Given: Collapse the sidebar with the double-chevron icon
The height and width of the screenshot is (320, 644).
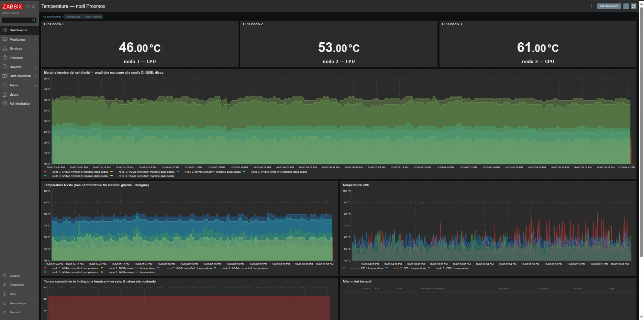Looking at the screenshot, I should point(28,6).
